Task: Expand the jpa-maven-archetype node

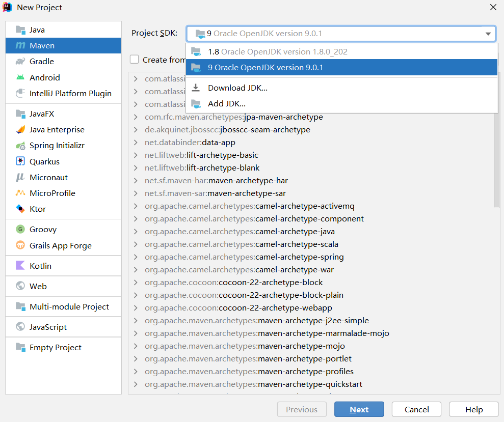Action: [x=136, y=117]
